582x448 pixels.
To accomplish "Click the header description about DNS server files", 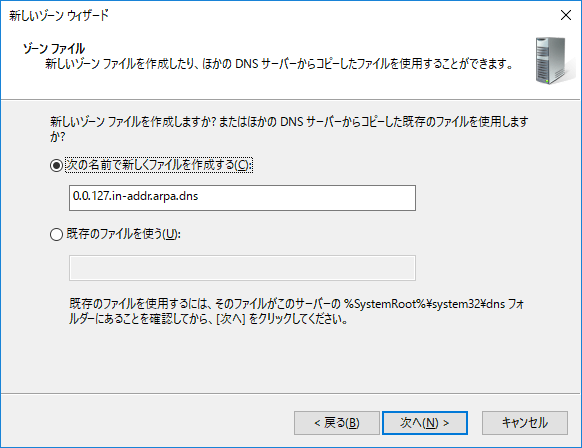I will [279, 63].
